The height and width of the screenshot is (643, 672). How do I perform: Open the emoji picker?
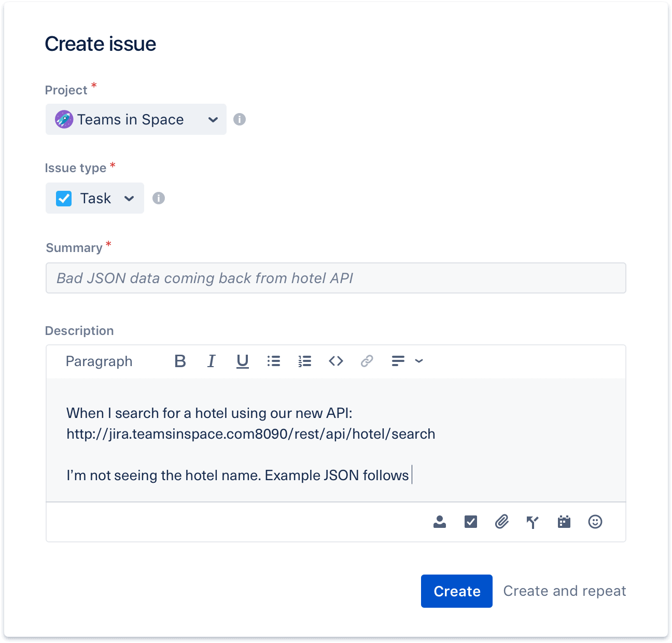pyautogui.click(x=595, y=522)
